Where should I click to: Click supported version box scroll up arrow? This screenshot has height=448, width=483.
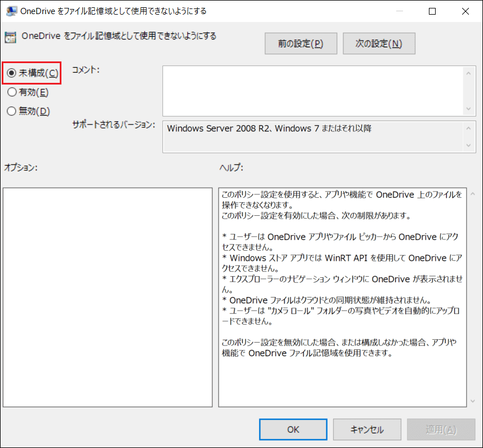468,128
